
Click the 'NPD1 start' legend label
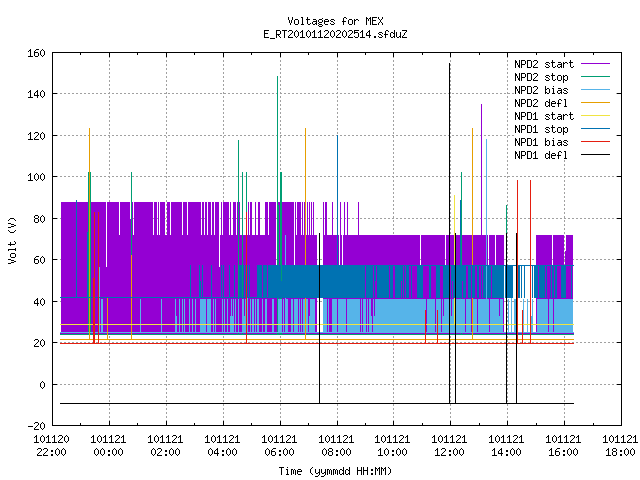tap(544, 116)
